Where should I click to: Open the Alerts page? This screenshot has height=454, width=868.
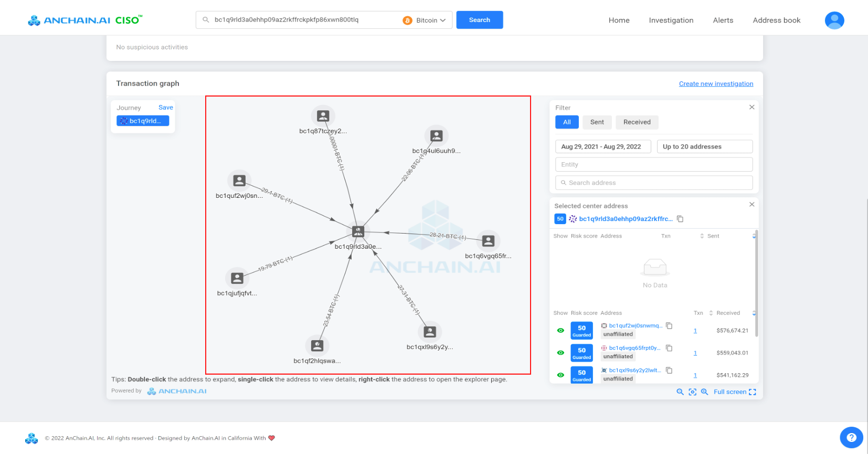(723, 20)
